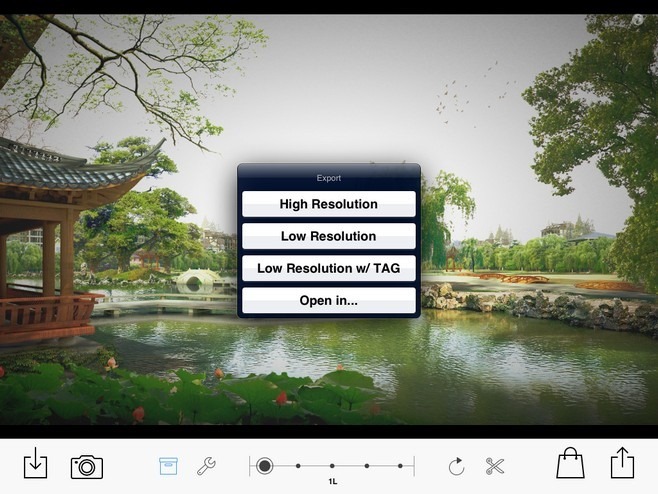Click the Export popup title
658x494 pixels.
pos(329,178)
